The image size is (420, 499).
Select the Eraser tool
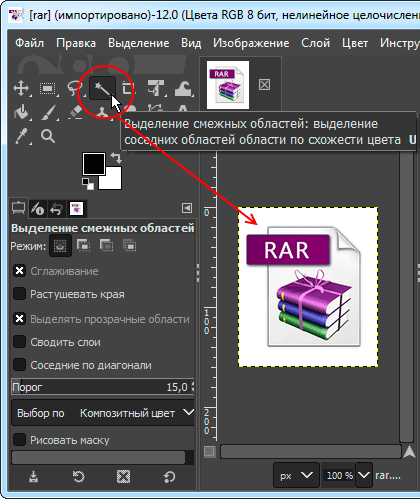[75, 112]
